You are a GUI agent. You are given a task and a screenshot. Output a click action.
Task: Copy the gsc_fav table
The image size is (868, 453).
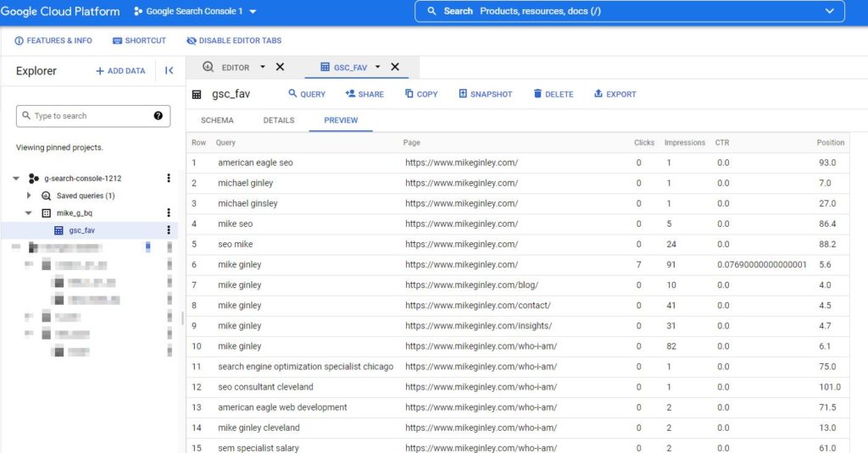[x=421, y=94]
